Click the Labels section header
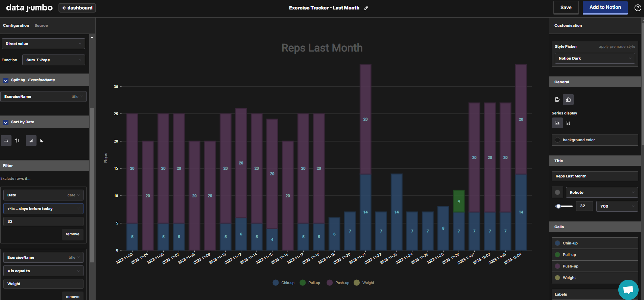This screenshot has height=300, width=644. [595, 294]
